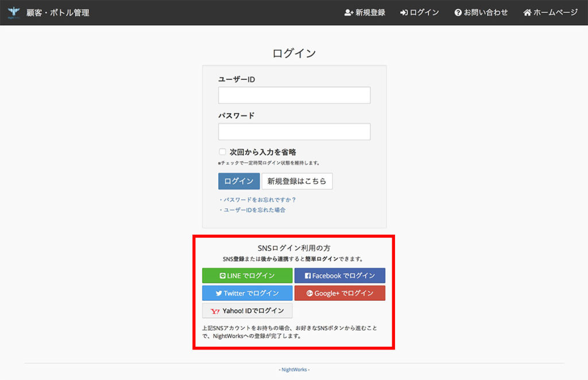Click the 新規登録はこちら button
588x380 pixels.
(x=297, y=181)
